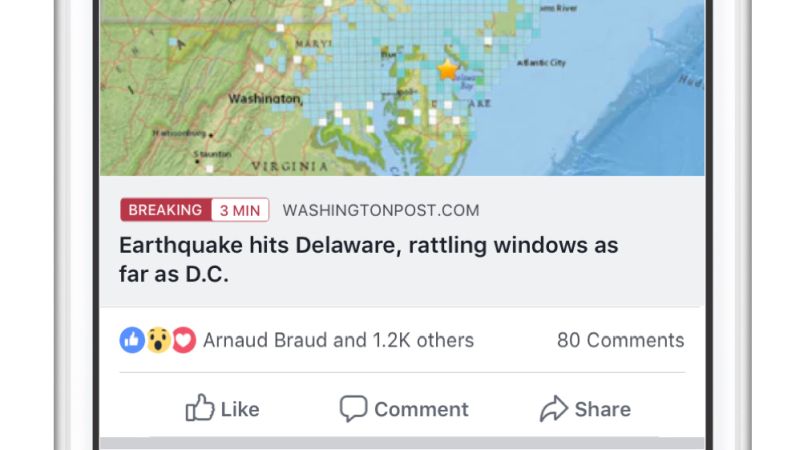Click the red BREAKING badge
800x450 pixels.
click(166, 210)
